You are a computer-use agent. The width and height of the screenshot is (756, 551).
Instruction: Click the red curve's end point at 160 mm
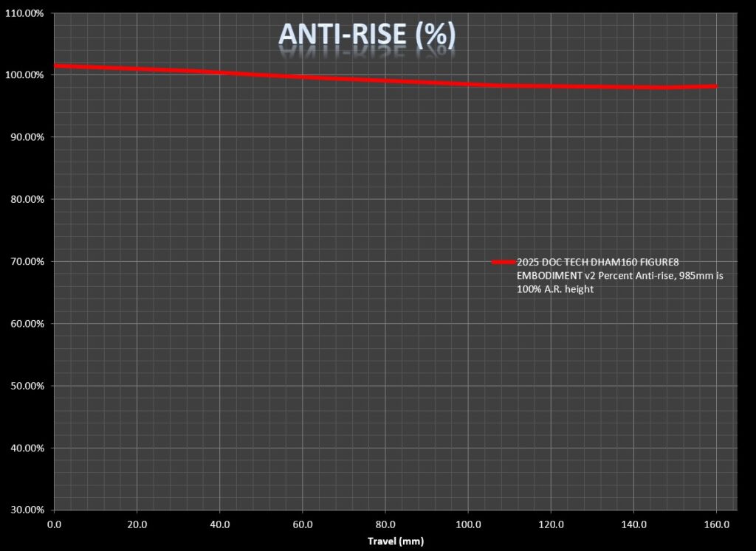point(715,86)
